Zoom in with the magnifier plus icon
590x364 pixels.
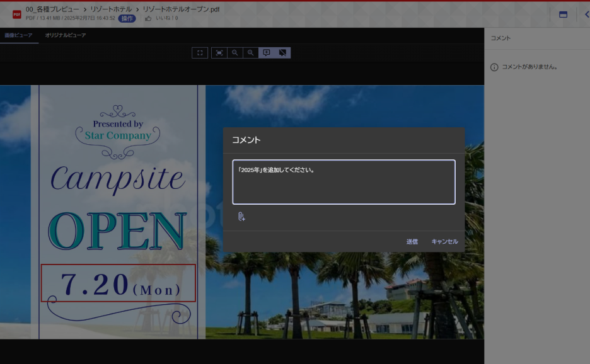(x=251, y=53)
